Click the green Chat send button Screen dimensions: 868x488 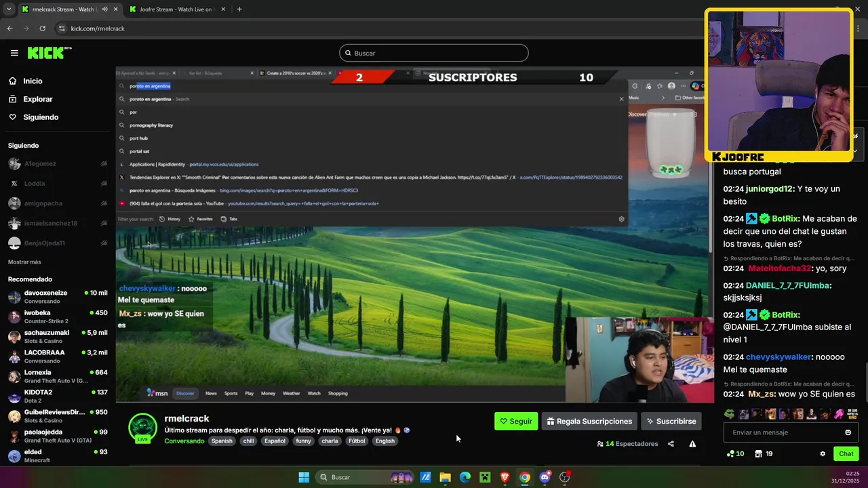tap(846, 453)
